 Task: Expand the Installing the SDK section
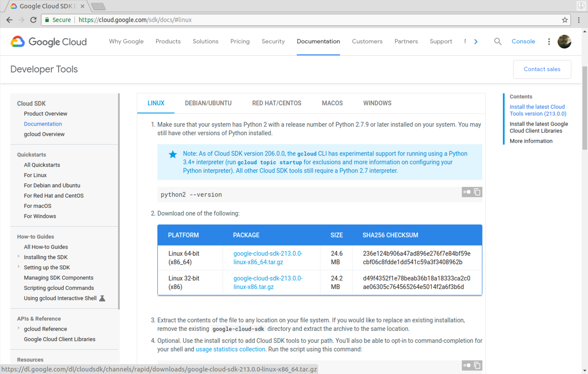point(19,256)
